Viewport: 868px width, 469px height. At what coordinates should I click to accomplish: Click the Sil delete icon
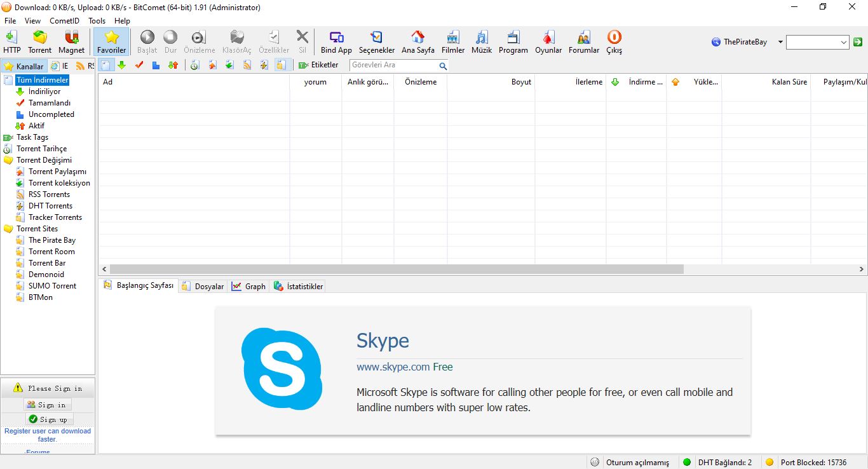pos(302,41)
